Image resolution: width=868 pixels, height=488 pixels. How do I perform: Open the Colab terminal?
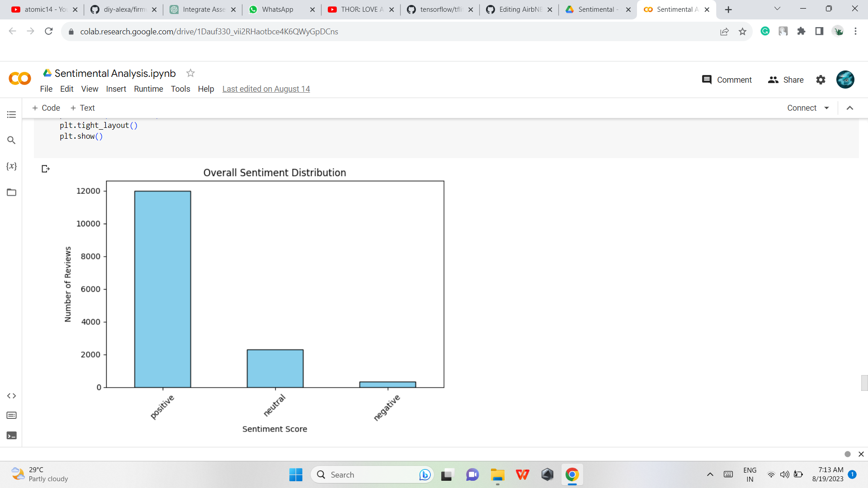[11, 435]
